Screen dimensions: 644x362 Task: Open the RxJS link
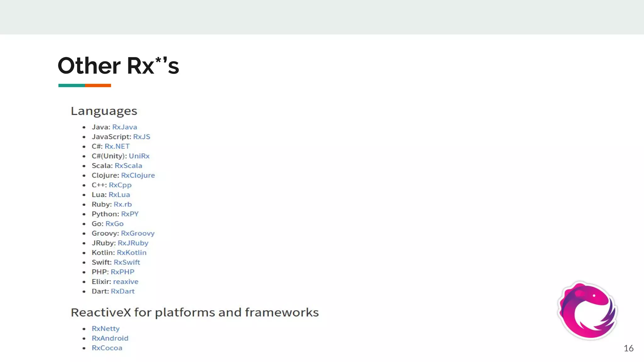[x=142, y=137]
